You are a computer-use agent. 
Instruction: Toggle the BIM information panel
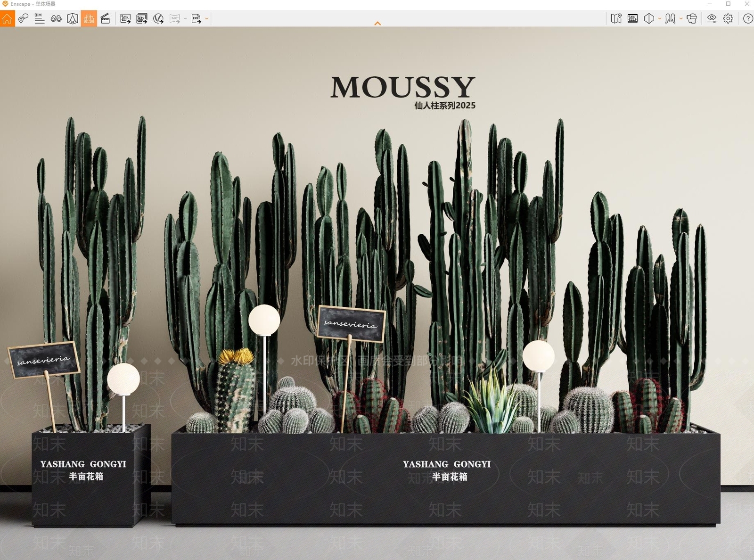coord(40,19)
